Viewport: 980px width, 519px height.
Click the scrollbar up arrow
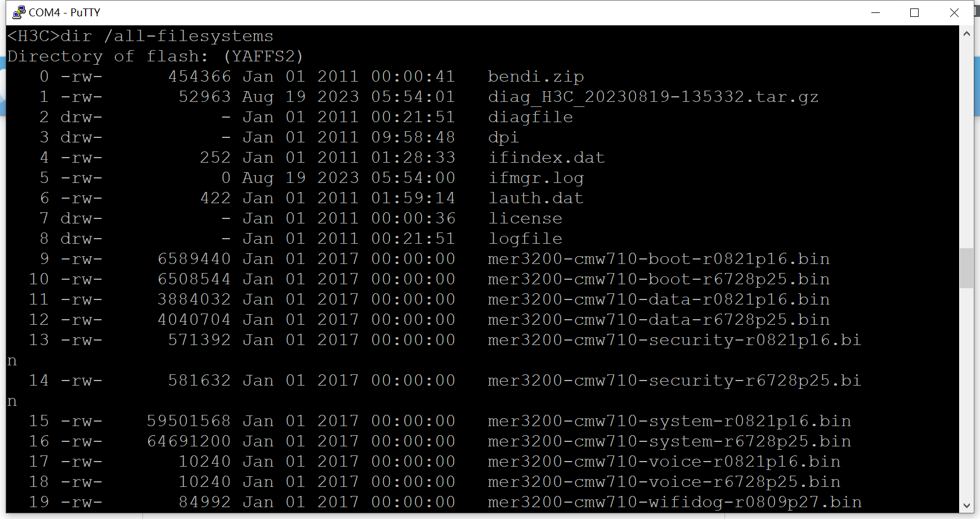pyautogui.click(x=966, y=34)
